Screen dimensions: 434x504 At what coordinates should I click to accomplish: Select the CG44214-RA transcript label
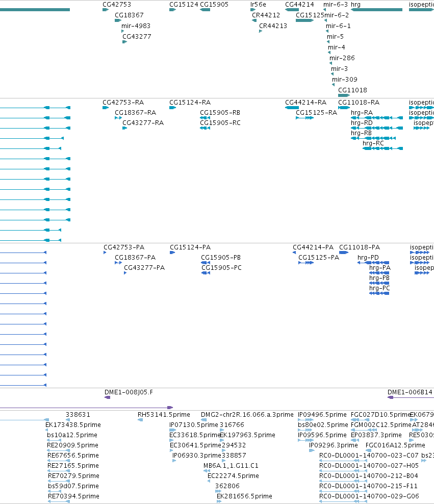click(x=306, y=103)
